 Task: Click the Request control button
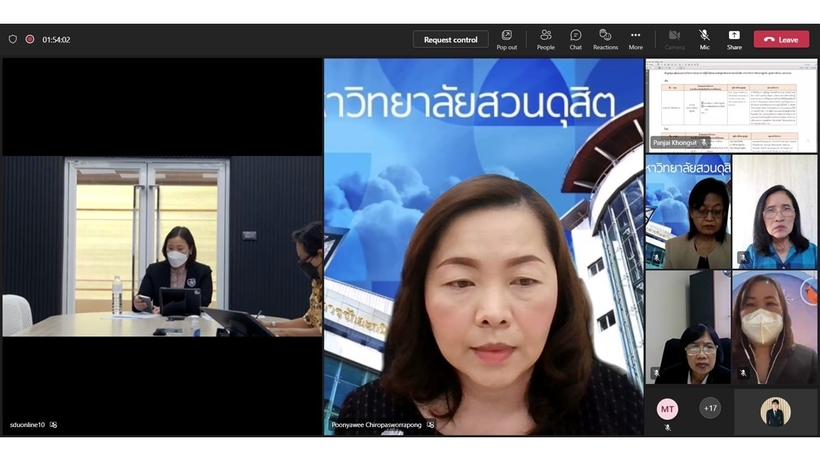(x=451, y=39)
